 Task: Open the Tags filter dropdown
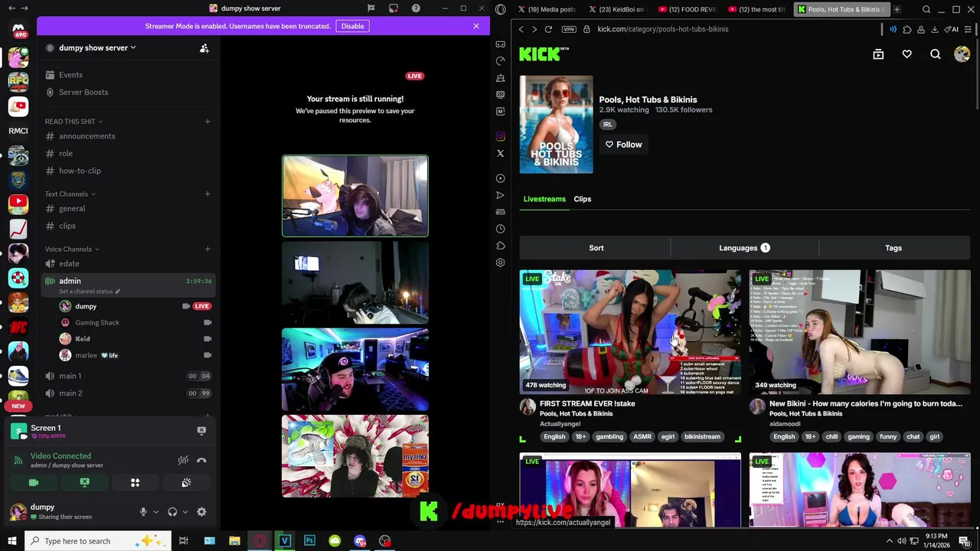893,248
